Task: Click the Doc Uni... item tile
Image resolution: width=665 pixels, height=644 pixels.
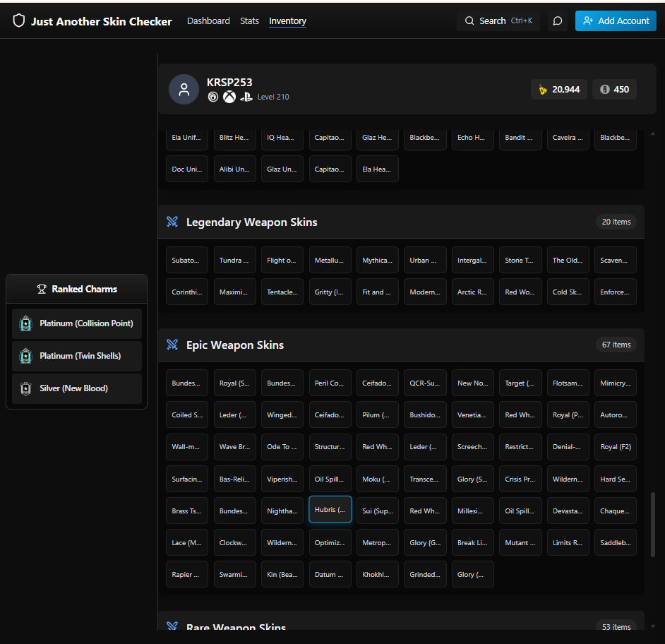Action: click(186, 169)
